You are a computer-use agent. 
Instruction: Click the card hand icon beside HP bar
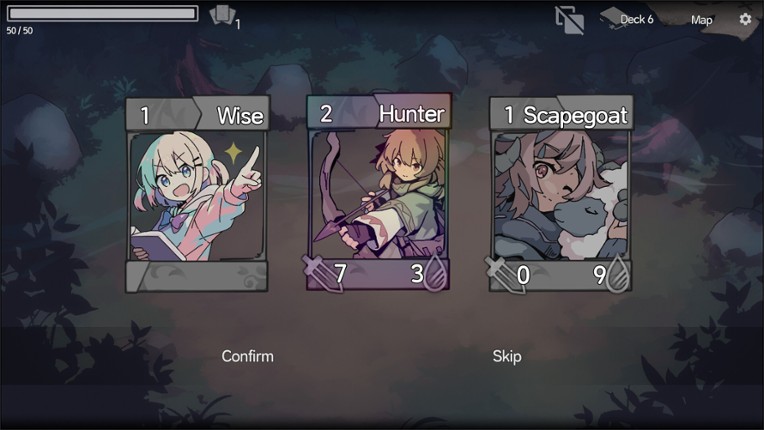pos(222,15)
